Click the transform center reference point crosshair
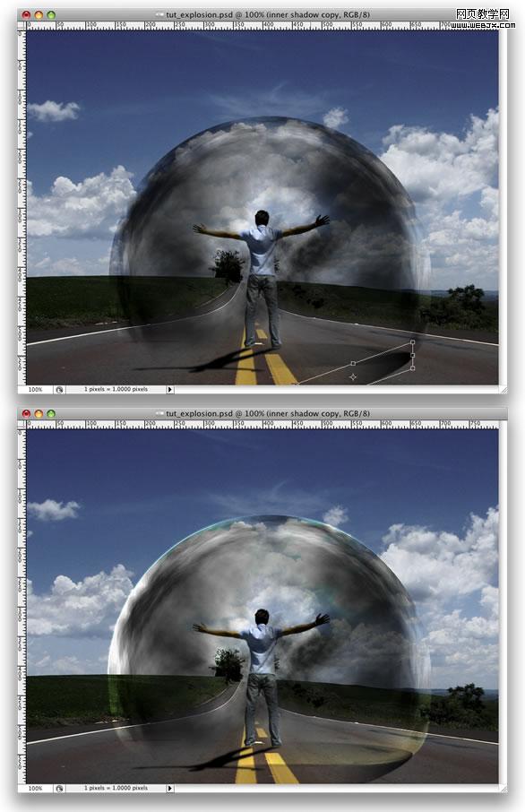The width and height of the screenshot is (525, 812). [x=353, y=377]
